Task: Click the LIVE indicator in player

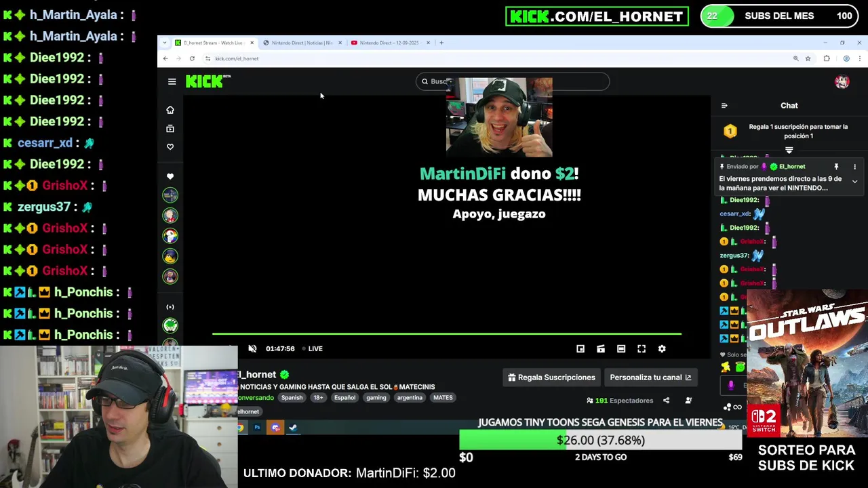Action: click(x=313, y=348)
